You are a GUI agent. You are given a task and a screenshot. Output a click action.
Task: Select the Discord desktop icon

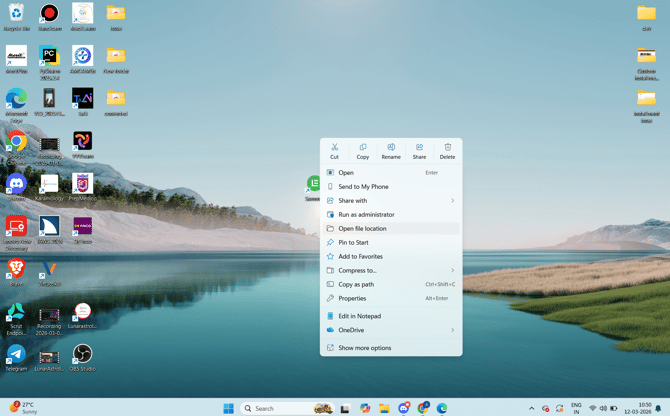point(16,184)
